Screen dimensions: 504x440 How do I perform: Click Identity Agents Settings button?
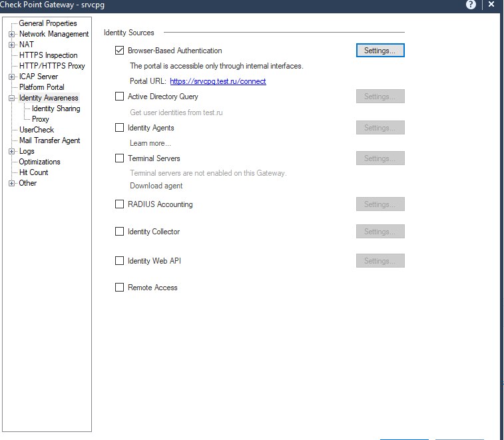tap(380, 128)
